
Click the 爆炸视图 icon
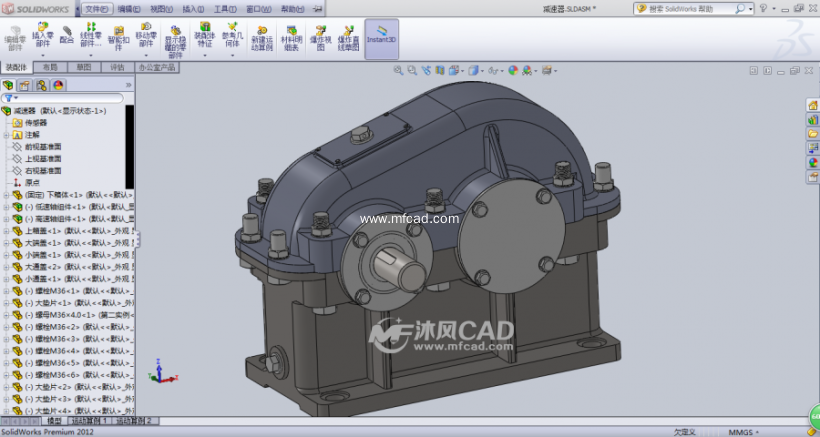click(321, 38)
